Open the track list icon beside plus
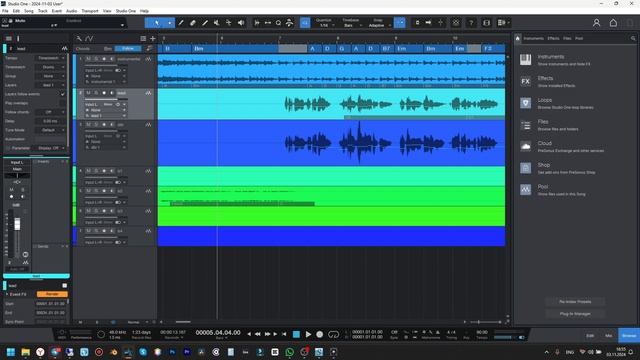 (143, 38)
